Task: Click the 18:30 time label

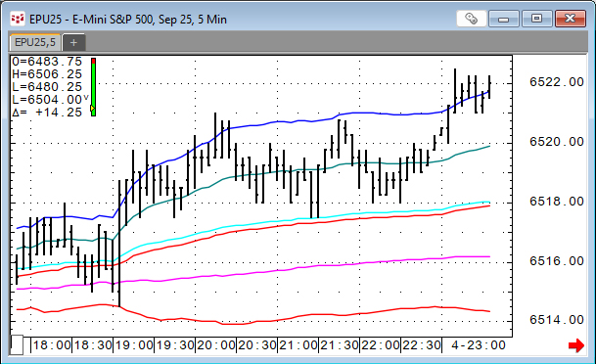Action: (x=93, y=345)
